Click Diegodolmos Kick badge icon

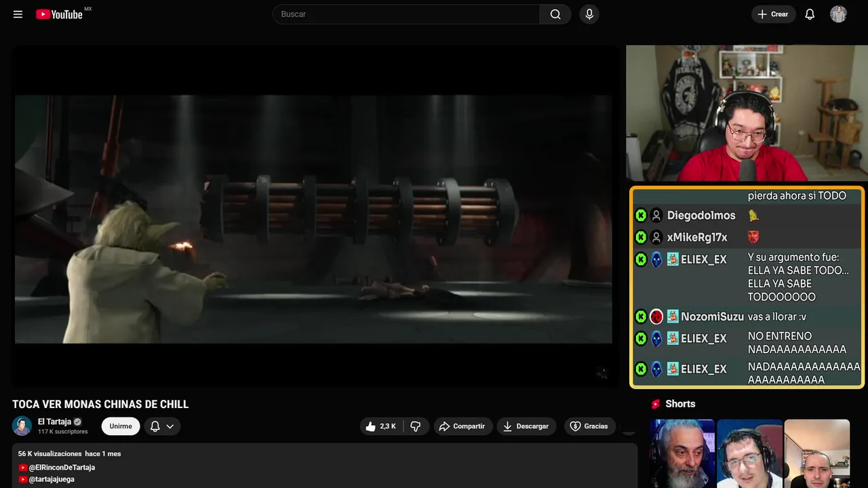click(x=641, y=216)
